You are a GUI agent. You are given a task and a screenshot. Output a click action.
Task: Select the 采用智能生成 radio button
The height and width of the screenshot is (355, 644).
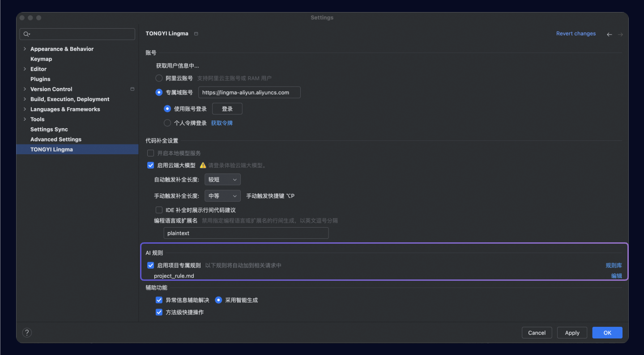[218, 300]
